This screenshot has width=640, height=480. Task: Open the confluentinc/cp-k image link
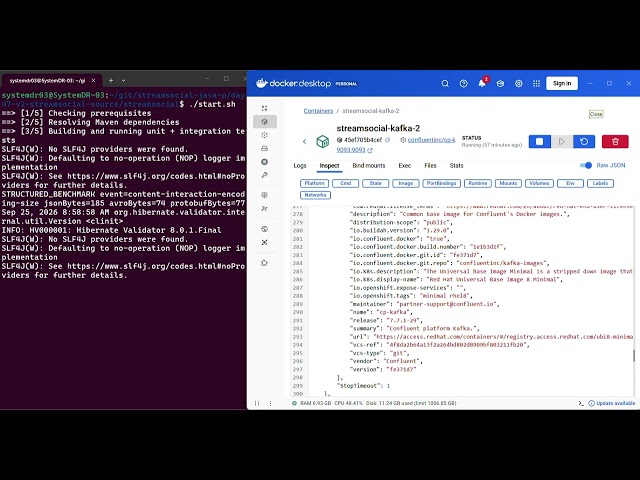tap(431, 140)
